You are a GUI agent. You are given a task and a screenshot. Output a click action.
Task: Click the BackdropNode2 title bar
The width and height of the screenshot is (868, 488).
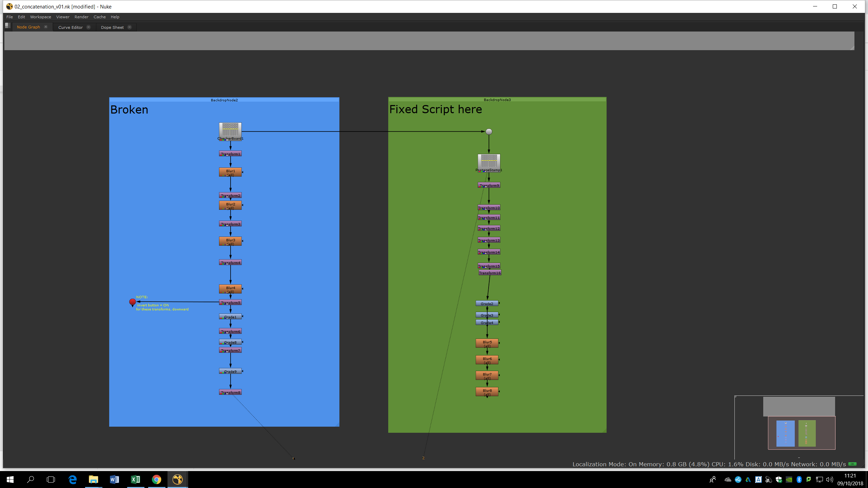(224, 100)
